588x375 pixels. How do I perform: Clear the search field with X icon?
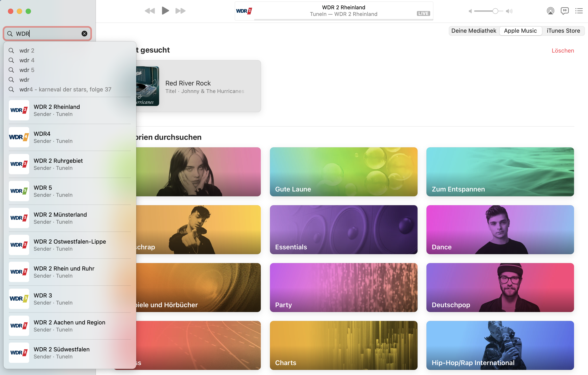(x=84, y=34)
